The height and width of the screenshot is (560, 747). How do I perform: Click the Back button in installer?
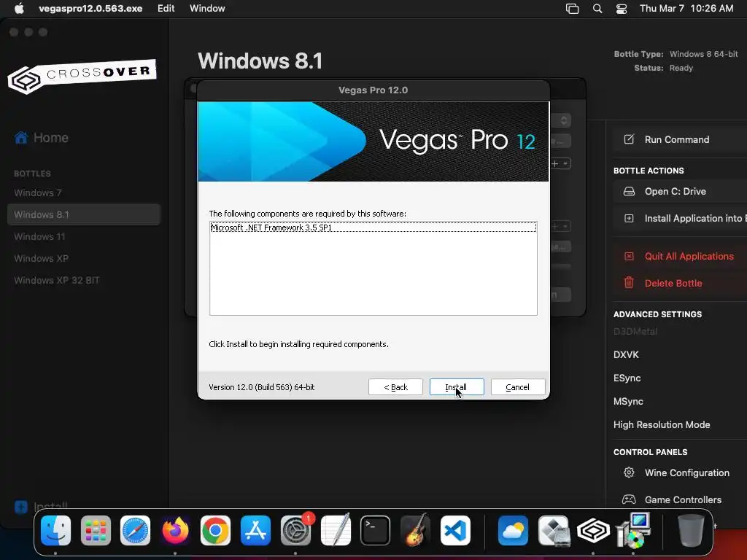click(395, 387)
